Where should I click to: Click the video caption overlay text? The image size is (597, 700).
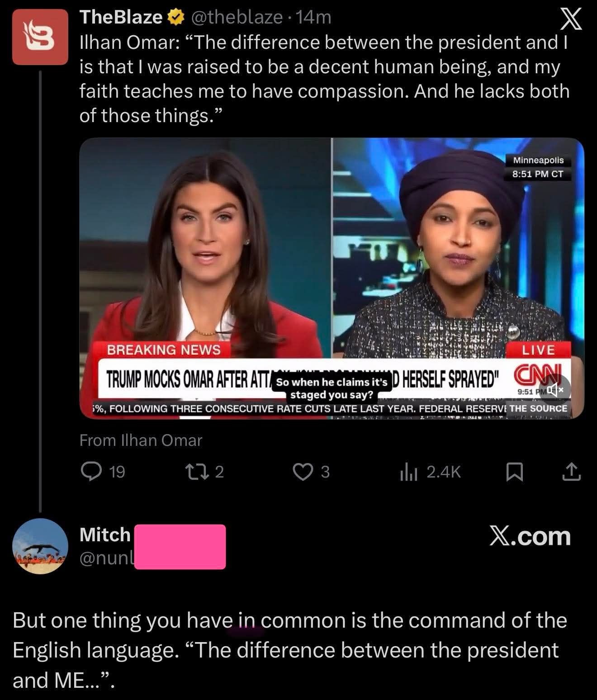[332, 388]
